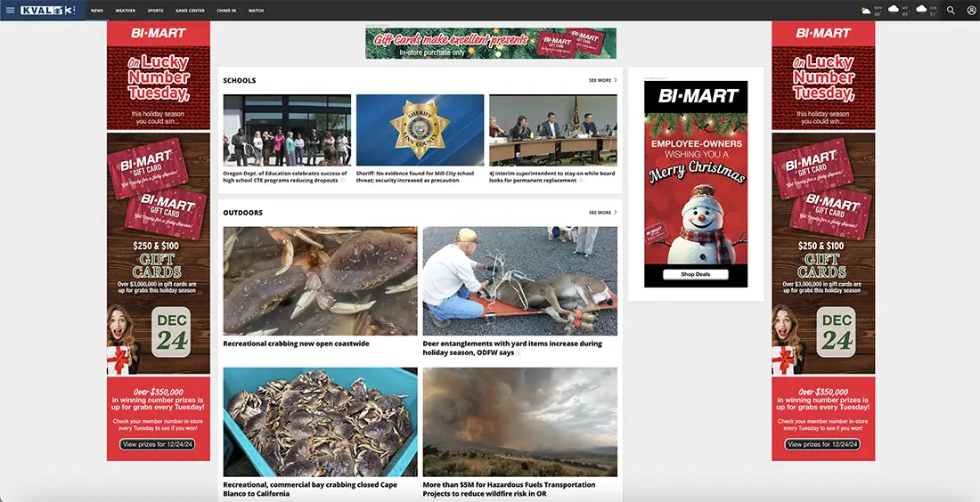Open Sheriff Mill City school threat headline
Screen dimensions: 980x502
tap(415, 177)
